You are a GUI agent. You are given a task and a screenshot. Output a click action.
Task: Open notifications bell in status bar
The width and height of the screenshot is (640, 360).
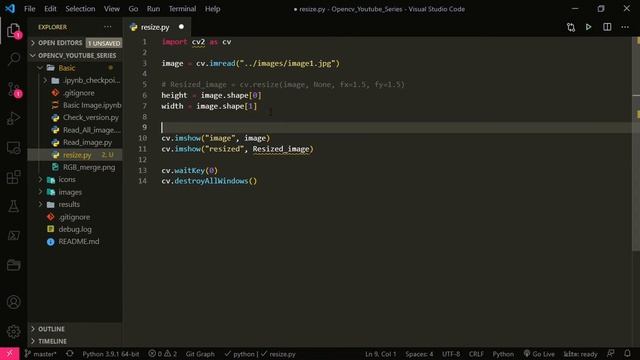coord(627,353)
